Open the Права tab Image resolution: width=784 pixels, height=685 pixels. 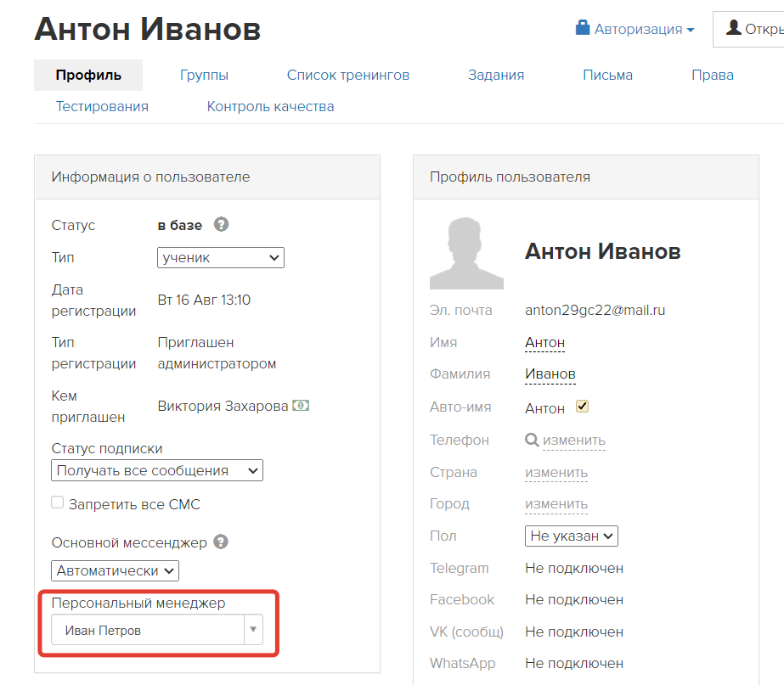pos(713,75)
